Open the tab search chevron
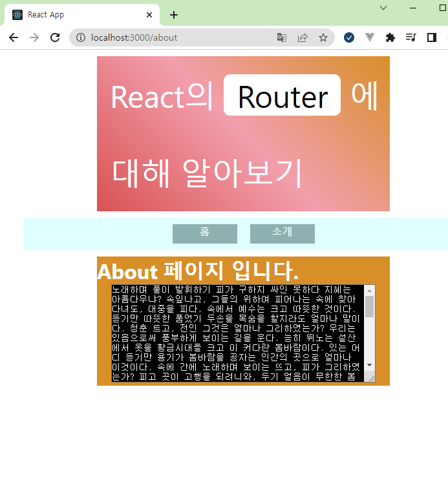 pos(383,8)
